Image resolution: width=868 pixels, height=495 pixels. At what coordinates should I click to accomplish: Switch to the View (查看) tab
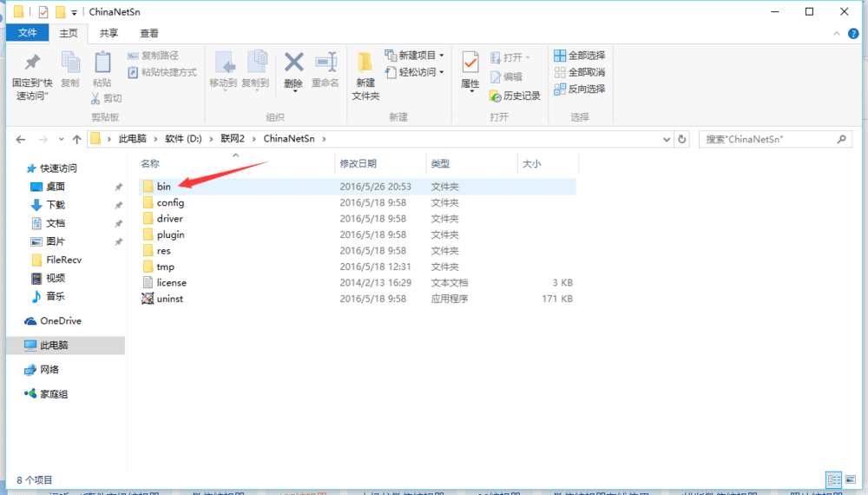point(149,33)
